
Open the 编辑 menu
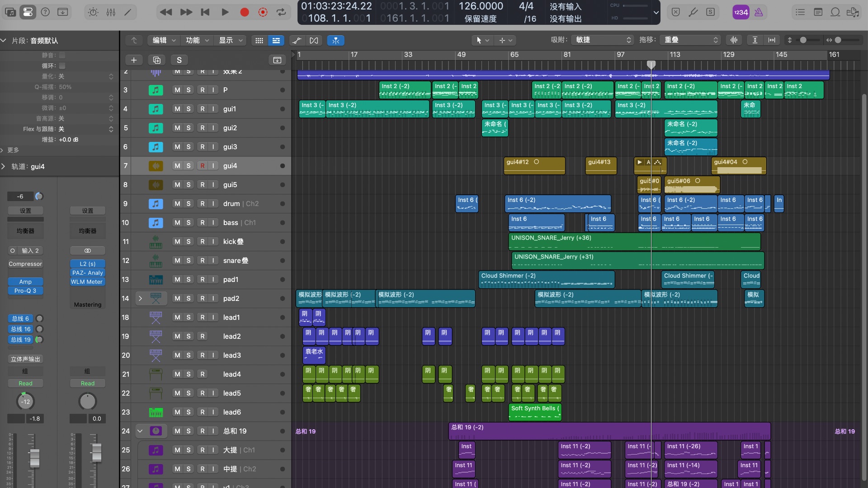tap(164, 40)
